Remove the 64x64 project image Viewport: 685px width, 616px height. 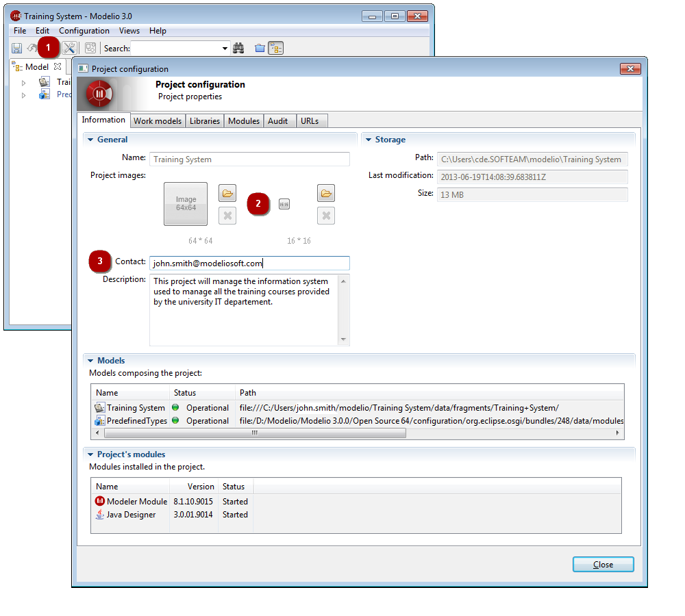point(227,216)
